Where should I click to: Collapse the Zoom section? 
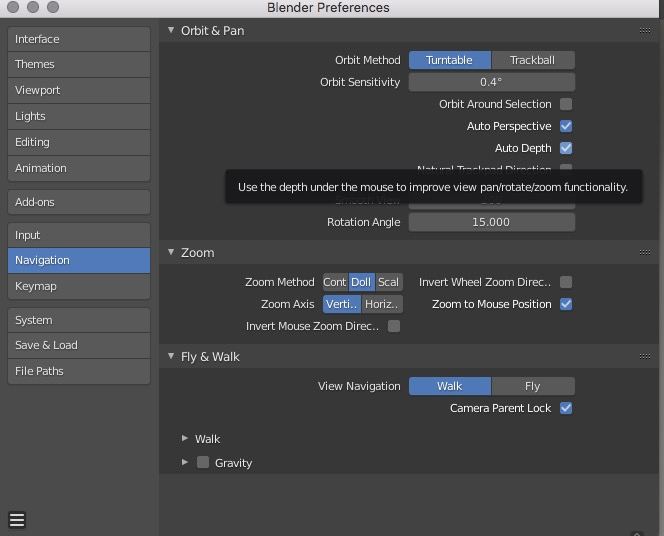coord(171,252)
